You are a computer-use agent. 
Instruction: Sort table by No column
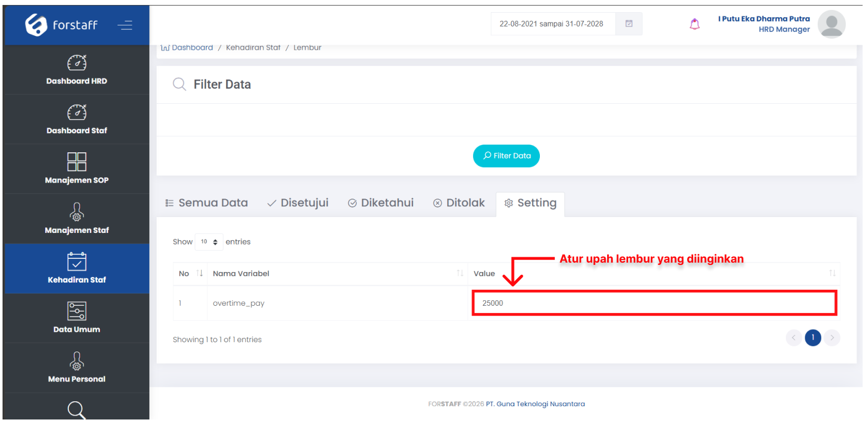click(191, 274)
